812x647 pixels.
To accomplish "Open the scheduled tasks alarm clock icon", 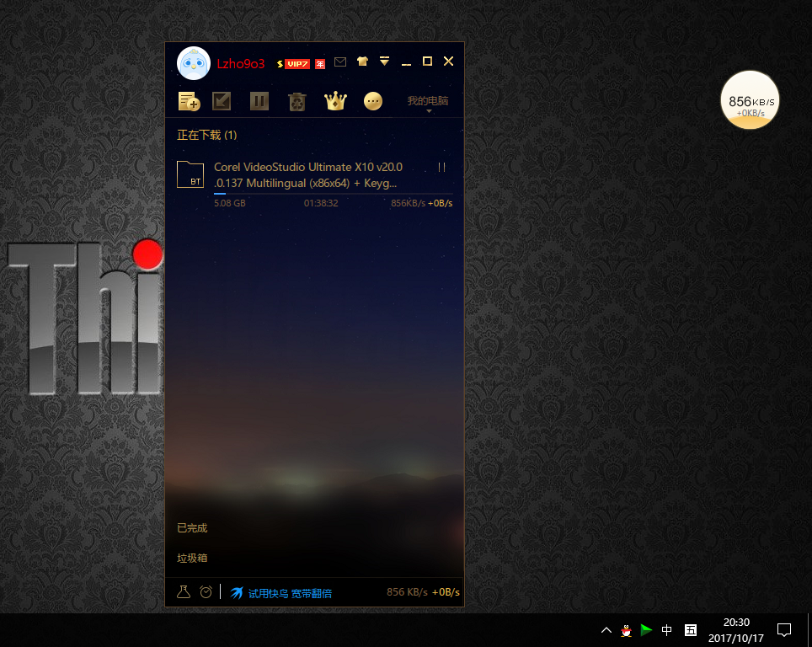I will (206, 592).
